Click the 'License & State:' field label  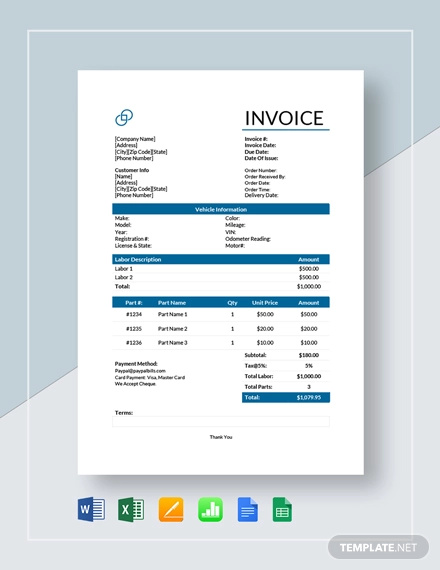133,246
